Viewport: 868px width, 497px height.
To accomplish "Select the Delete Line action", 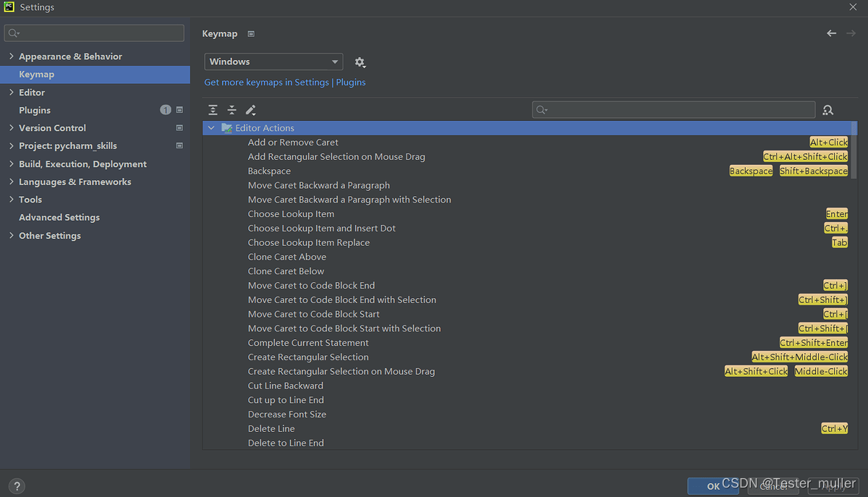I will point(271,429).
